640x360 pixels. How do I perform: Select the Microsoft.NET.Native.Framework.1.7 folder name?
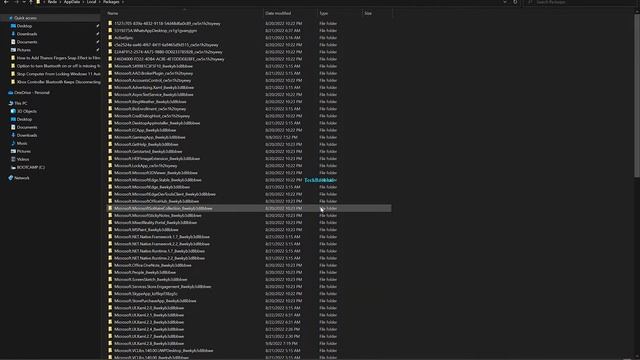pyautogui.click(x=162, y=237)
